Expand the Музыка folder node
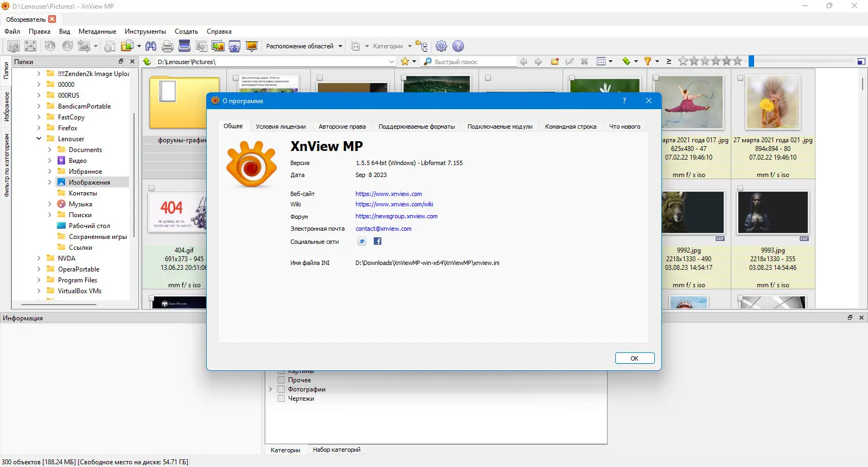 pos(50,204)
